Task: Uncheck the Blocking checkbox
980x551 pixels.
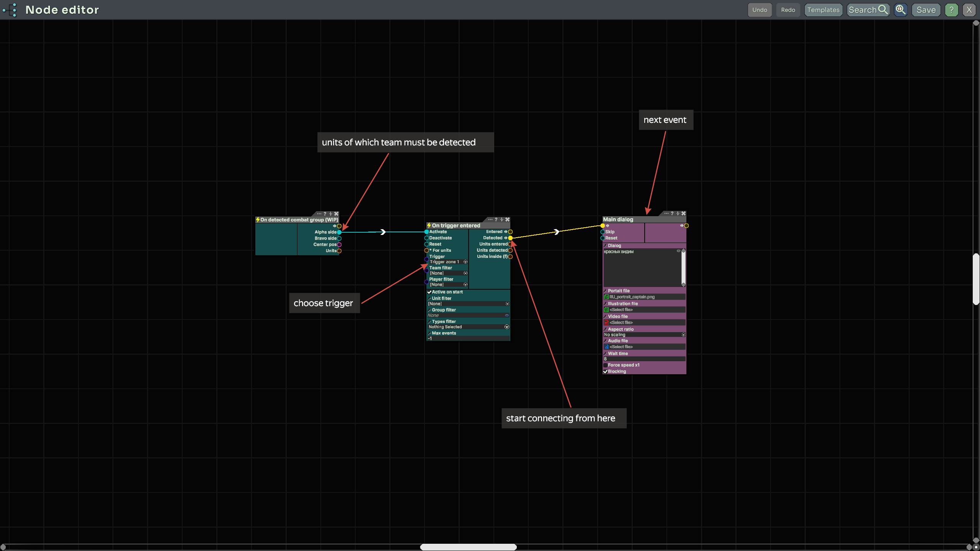Action: pyautogui.click(x=605, y=372)
